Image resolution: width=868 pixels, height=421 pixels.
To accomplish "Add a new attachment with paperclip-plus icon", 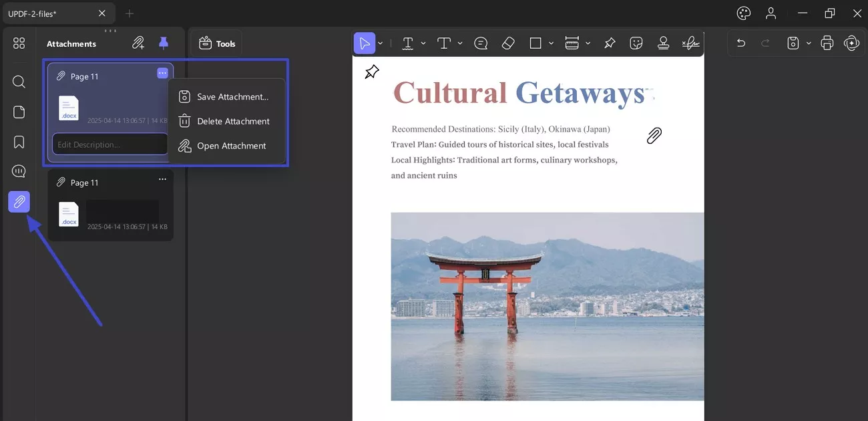I will coord(138,43).
